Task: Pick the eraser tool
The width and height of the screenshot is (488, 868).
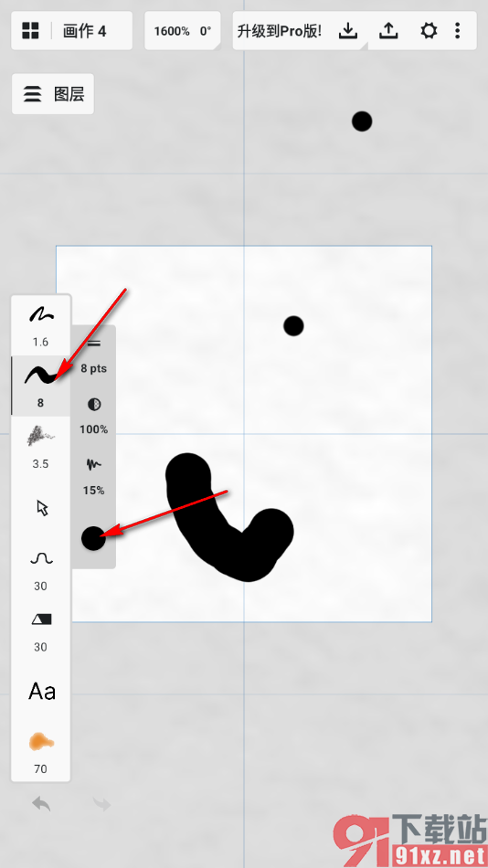Action: coord(40,630)
